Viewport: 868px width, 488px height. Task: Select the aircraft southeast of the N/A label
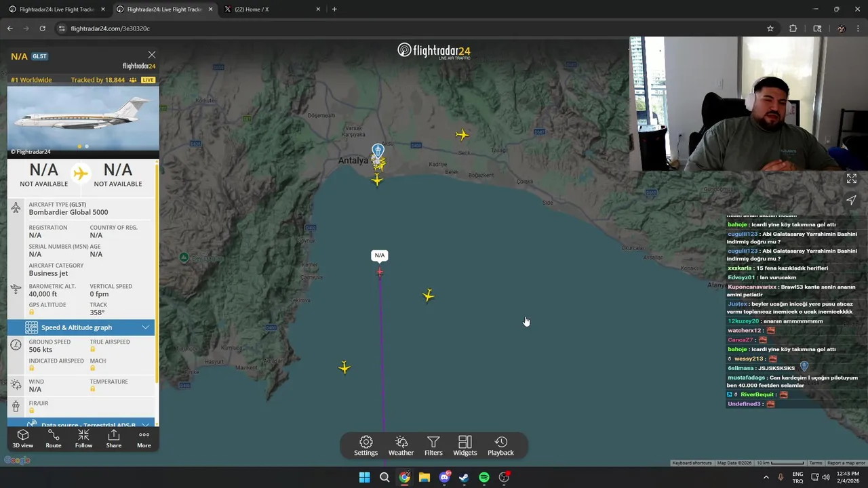click(x=428, y=296)
